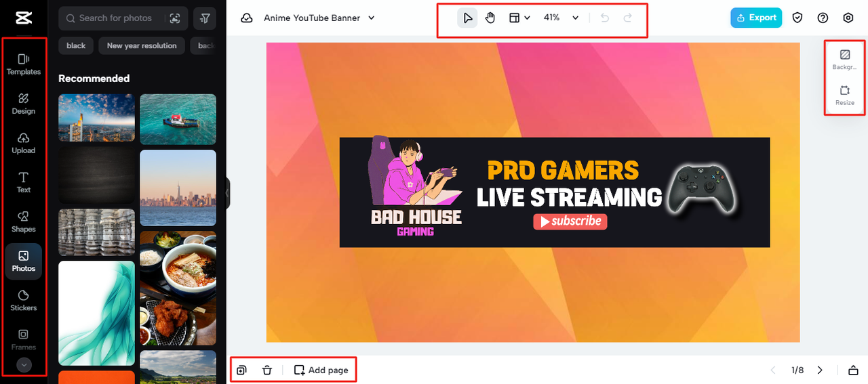Click the Export button

tap(756, 18)
